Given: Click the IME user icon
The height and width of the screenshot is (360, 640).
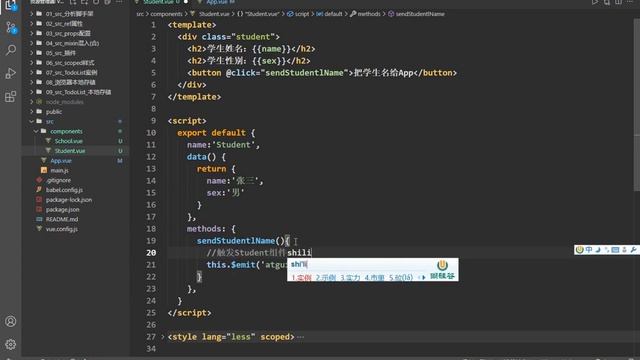Looking at the screenshot, I should coord(624,250).
